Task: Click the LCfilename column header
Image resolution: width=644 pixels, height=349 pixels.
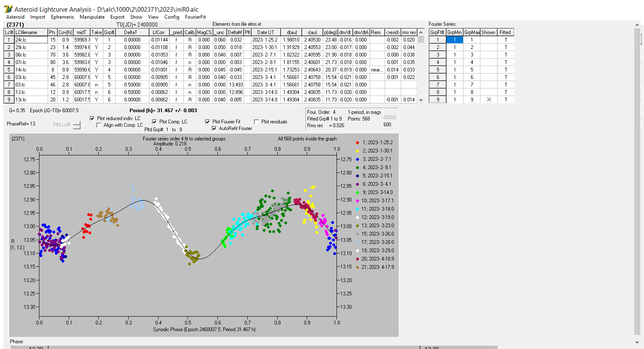Action: (x=31, y=32)
